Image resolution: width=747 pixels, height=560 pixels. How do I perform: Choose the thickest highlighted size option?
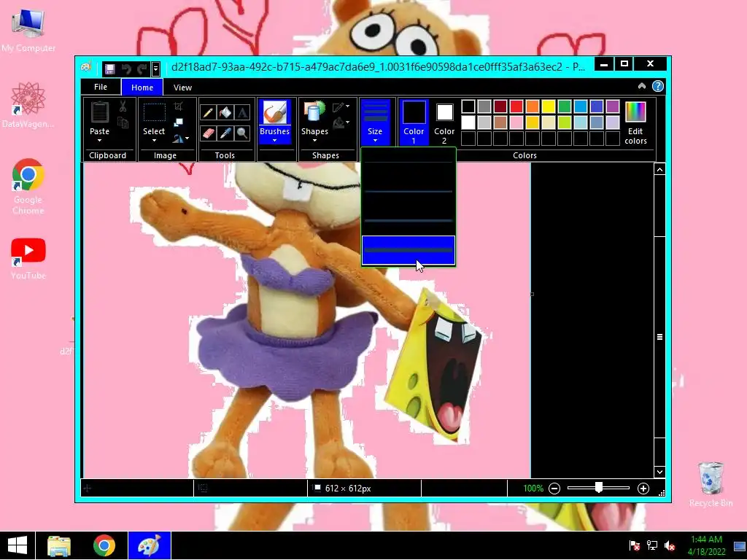pyautogui.click(x=409, y=250)
